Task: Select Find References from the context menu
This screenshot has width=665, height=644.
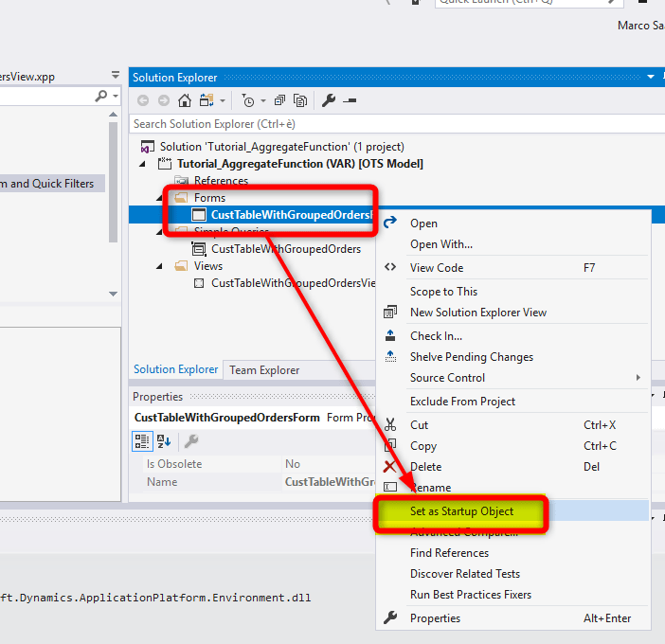Action: click(449, 553)
